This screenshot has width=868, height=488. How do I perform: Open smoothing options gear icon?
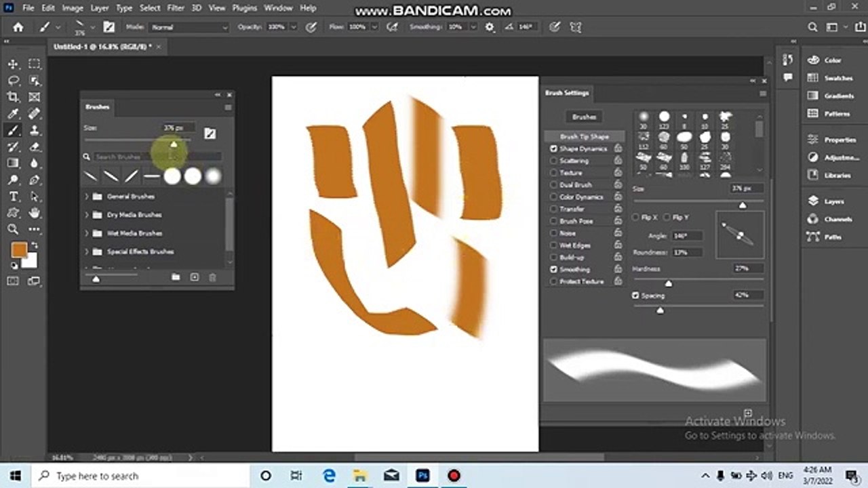tap(490, 27)
